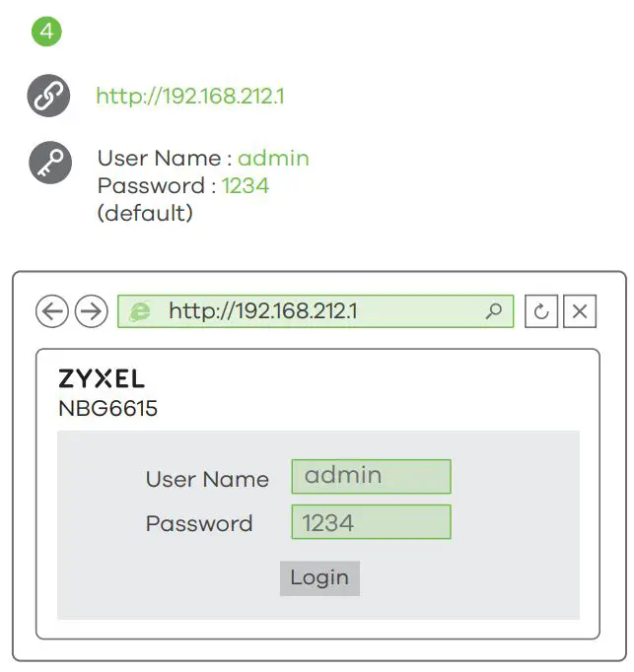
Task: Click the green step 4 badge
Action: coord(46,32)
